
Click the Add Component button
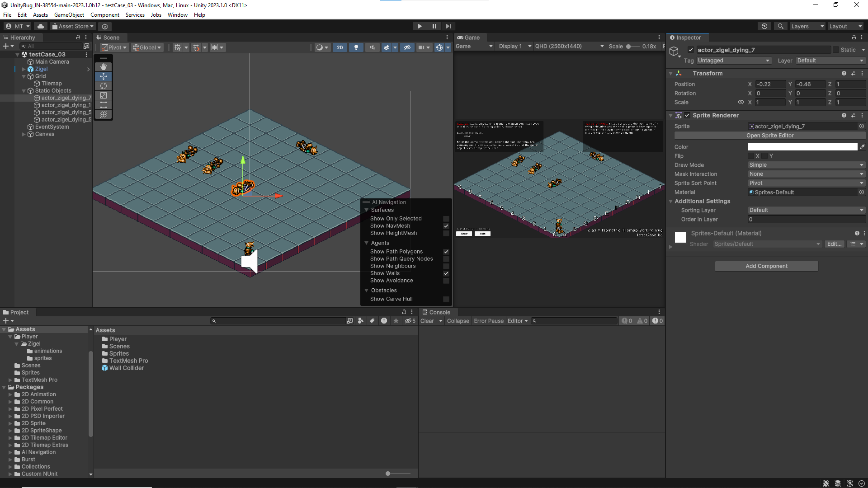click(x=766, y=266)
